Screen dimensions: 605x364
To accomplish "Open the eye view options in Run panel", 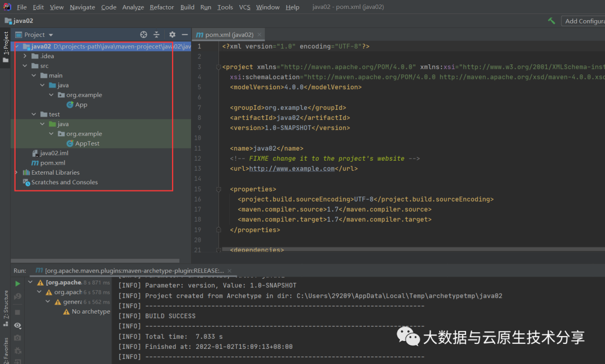I will pyautogui.click(x=18, y=325).
